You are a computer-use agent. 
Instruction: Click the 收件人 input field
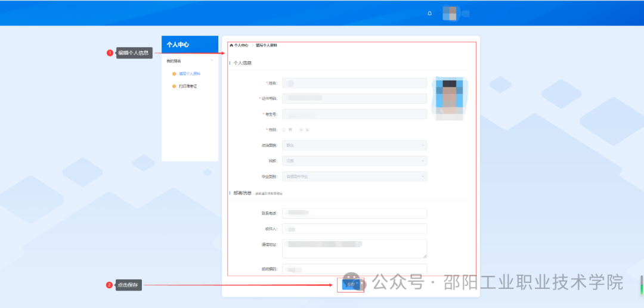tap(354, 229)
